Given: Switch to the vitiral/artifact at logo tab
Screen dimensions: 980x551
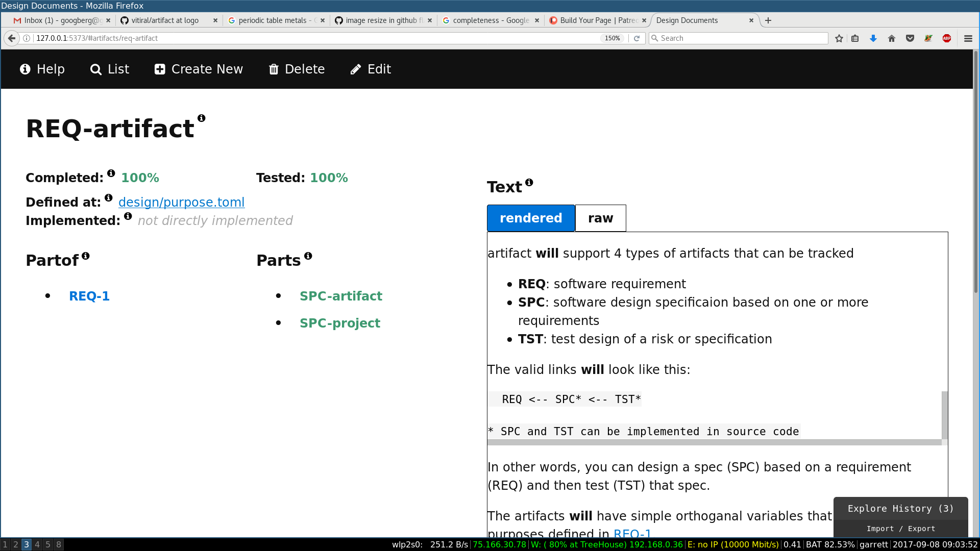Looking at the screenshot, I should [x=165, y=20].
